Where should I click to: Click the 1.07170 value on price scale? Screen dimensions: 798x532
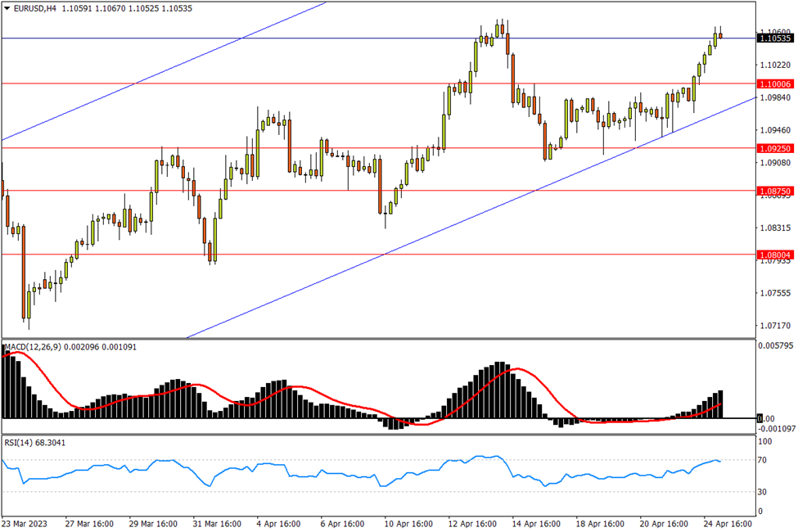click(776, 326)
